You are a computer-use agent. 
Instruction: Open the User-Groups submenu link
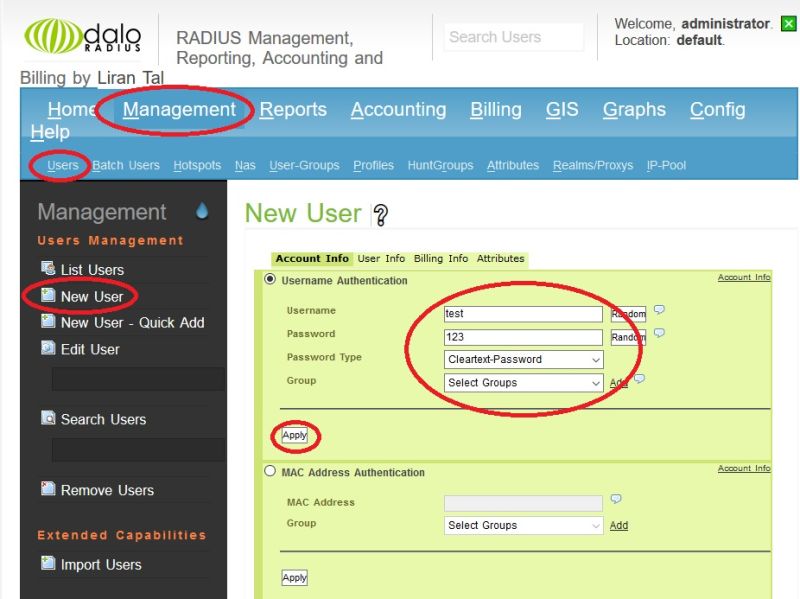304,165
